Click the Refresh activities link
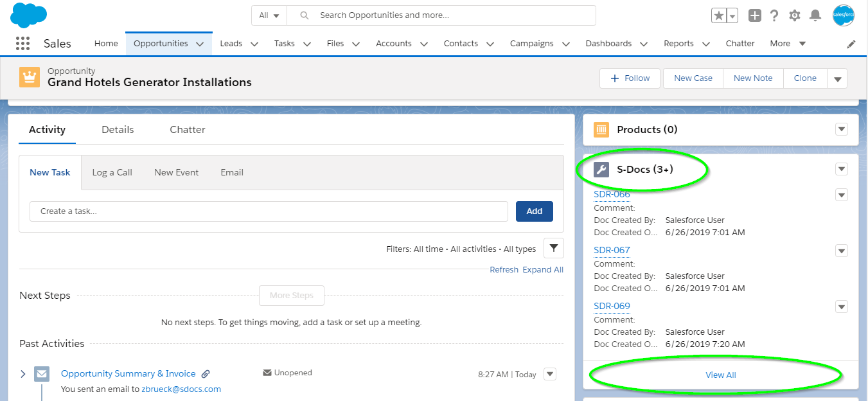The height and width of the screenshot is (401, 868). point(504,270)
